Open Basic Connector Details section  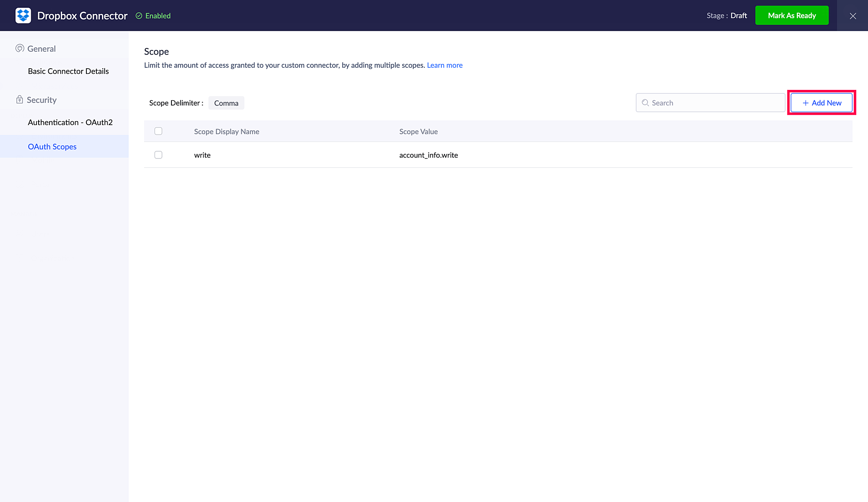[x=68, y=71]
